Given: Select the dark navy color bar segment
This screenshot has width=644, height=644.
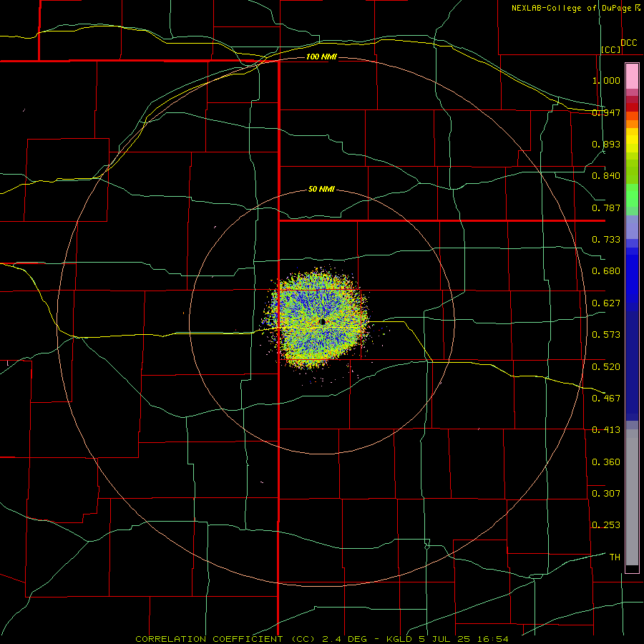Looking at the screenshot, I should 632,366.
